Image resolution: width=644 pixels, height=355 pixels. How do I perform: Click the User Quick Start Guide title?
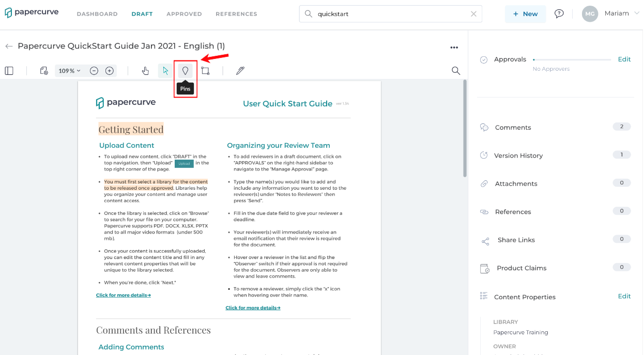tap(287, 103)
